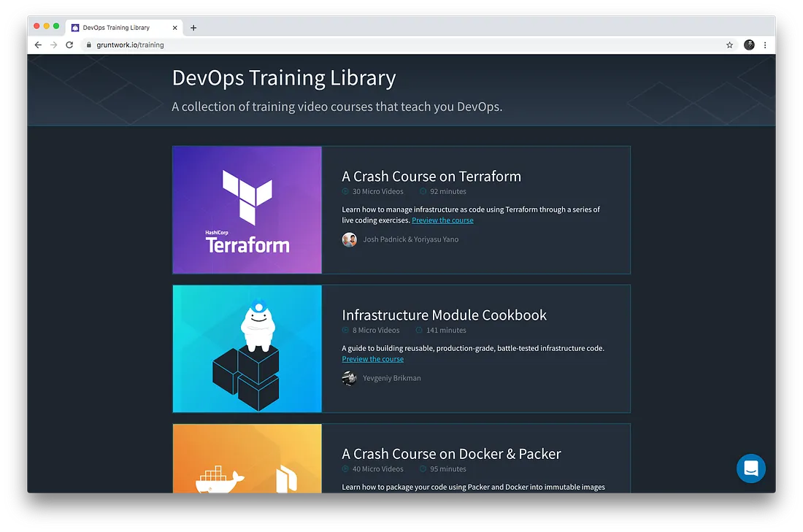Reload the page with the refresh icon

point(69,45)
